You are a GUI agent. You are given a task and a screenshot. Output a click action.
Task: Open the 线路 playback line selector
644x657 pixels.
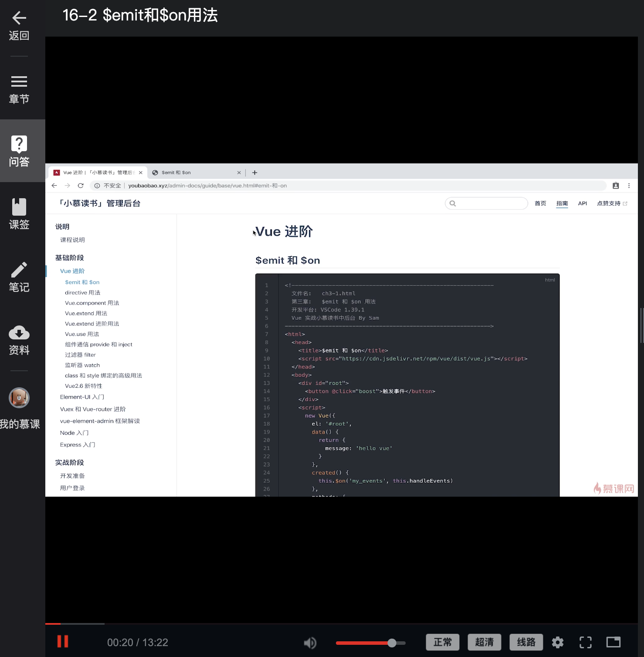pyautogui.click(x=525, y=642)
